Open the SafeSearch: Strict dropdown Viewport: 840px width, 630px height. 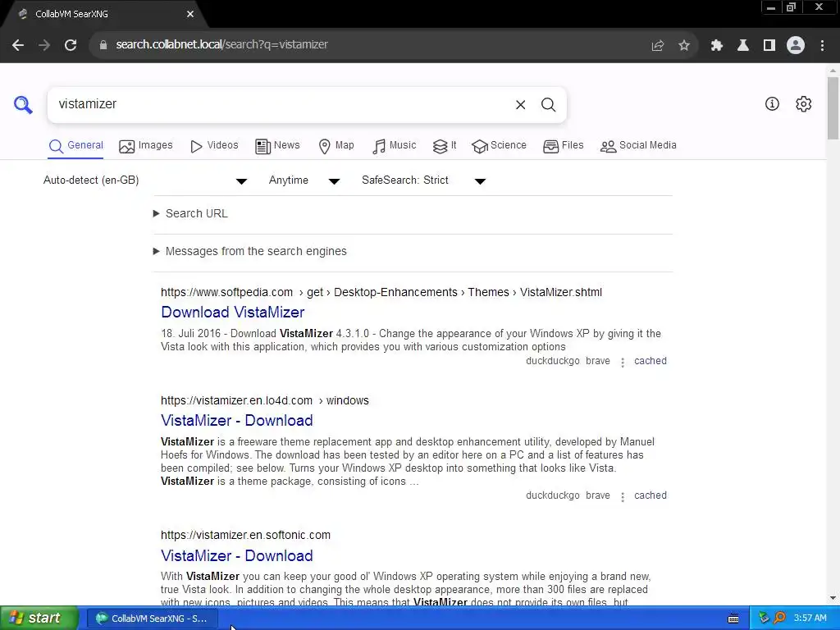(x=424, y=180)
